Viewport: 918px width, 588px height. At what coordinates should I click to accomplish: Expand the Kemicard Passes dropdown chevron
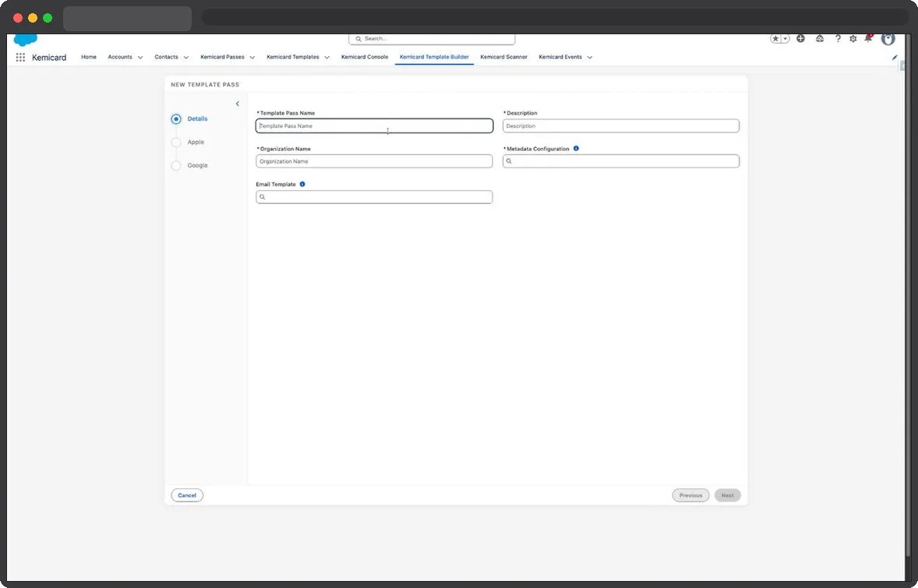(252, 58)
